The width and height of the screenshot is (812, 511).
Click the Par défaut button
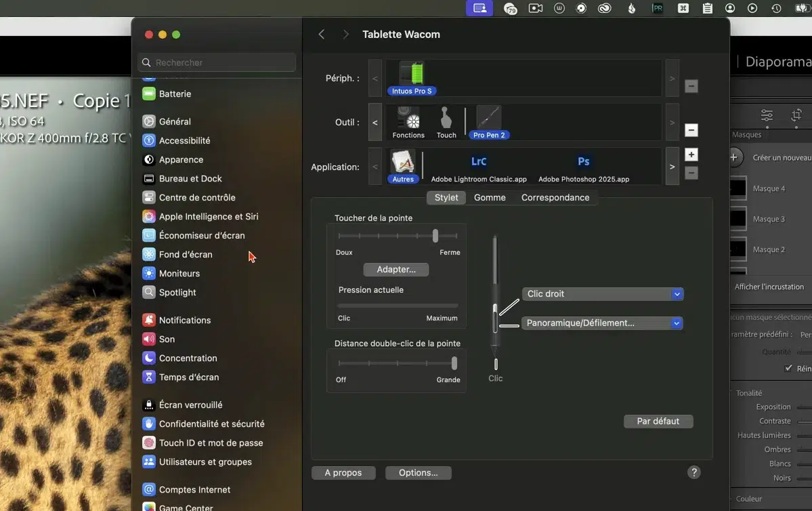[658, 422]
